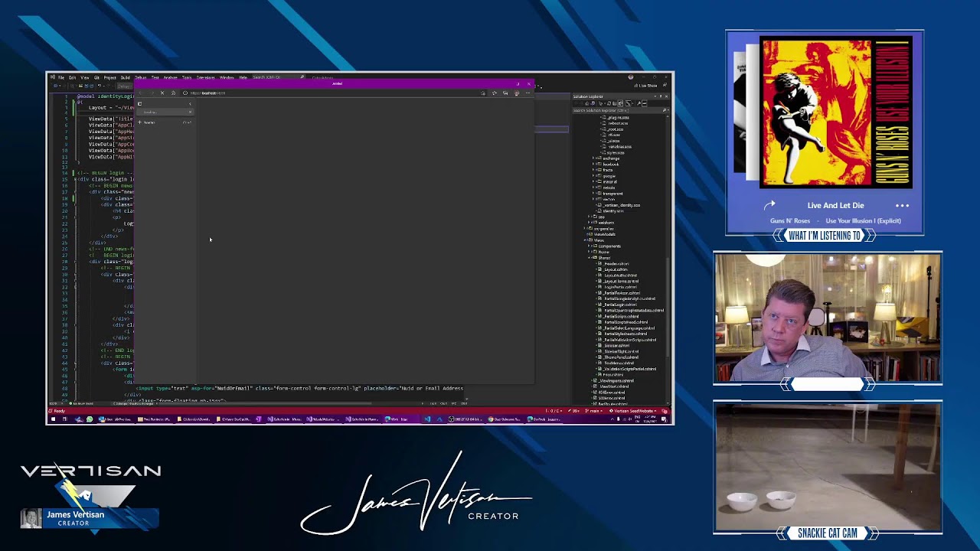Click the Solution Explorer Home icon
The image size is (980, 551).
[586, 103]
